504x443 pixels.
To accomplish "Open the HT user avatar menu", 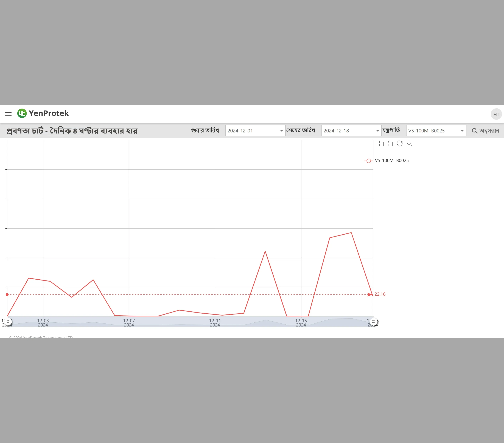I will pyautogui.click(x=496, y=114).
